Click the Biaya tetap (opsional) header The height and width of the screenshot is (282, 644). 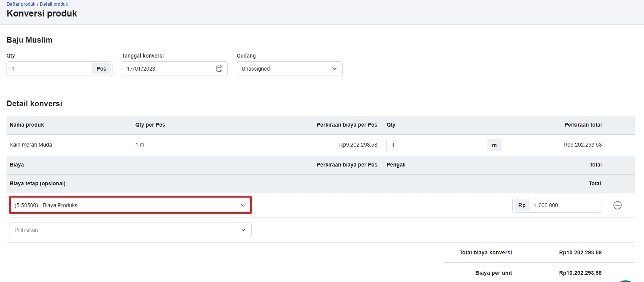coord(38,183)
